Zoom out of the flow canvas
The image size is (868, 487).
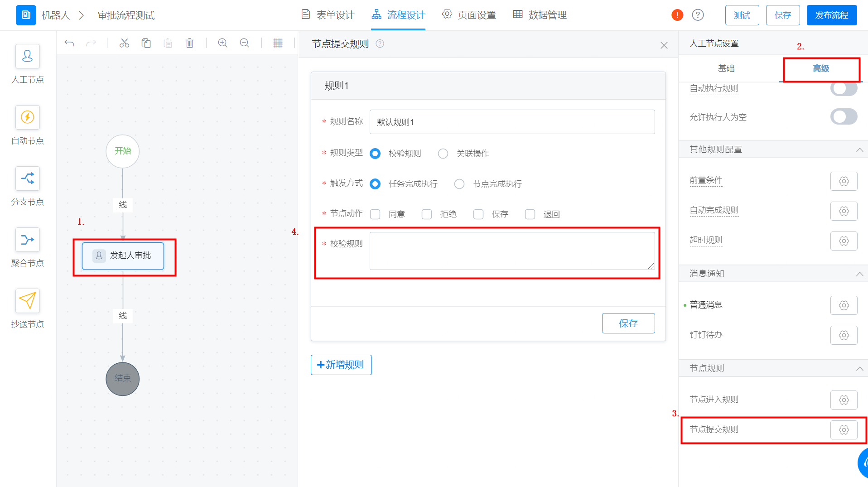click(245, 43)
